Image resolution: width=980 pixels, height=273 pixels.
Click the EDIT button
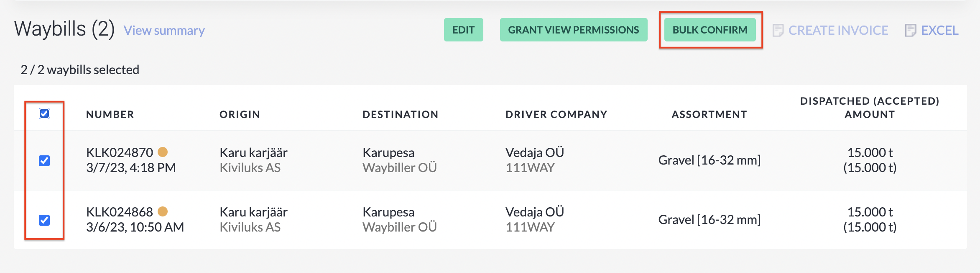pyautogui.click(x=464, y=30)
